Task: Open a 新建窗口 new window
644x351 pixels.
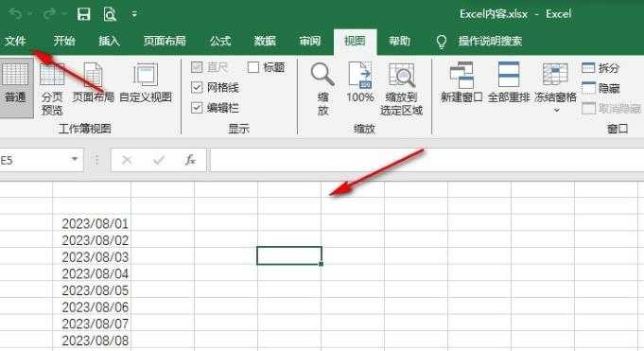Action: coord(461,82)
